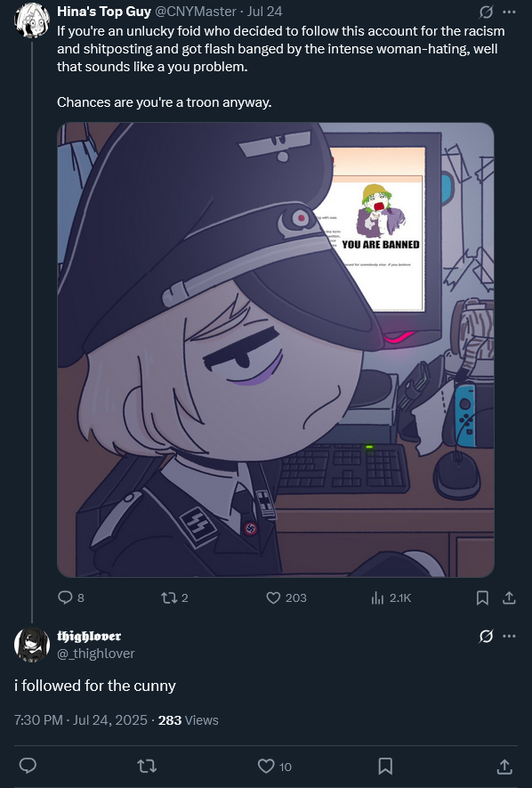Image resolution: width=532 pixels, height=788 pixels.
Task: Like the post with 203 likes
Action: (x=286, y=597)
